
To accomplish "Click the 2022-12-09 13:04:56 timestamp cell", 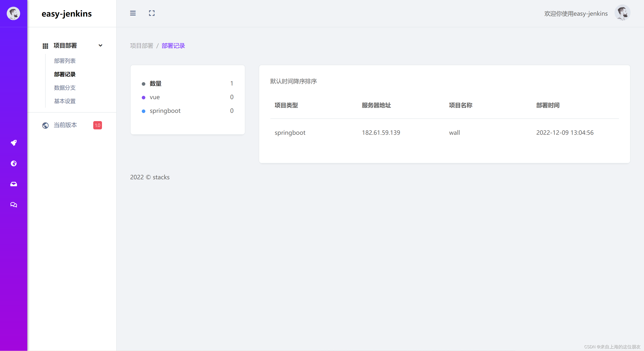I will 565,133.
